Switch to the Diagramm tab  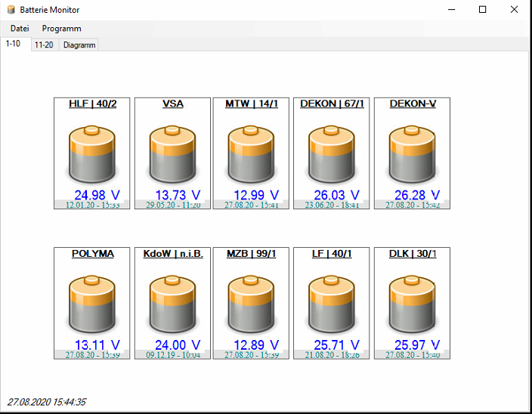tap(79, 45)
